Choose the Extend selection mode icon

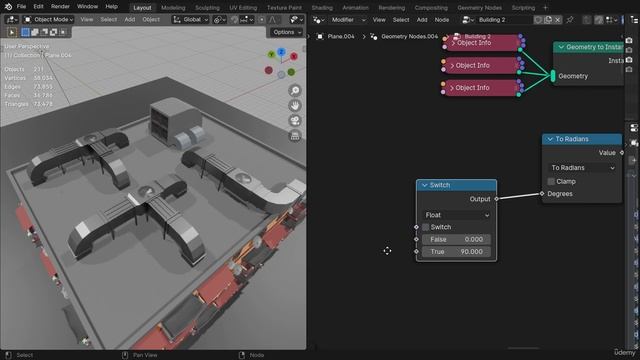(x=35, y=32)
